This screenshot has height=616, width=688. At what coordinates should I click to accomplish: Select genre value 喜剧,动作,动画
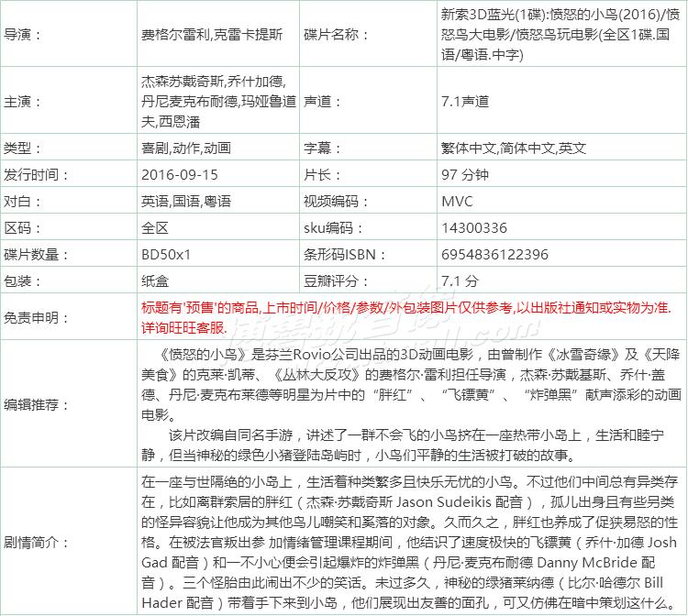(186, 148)
